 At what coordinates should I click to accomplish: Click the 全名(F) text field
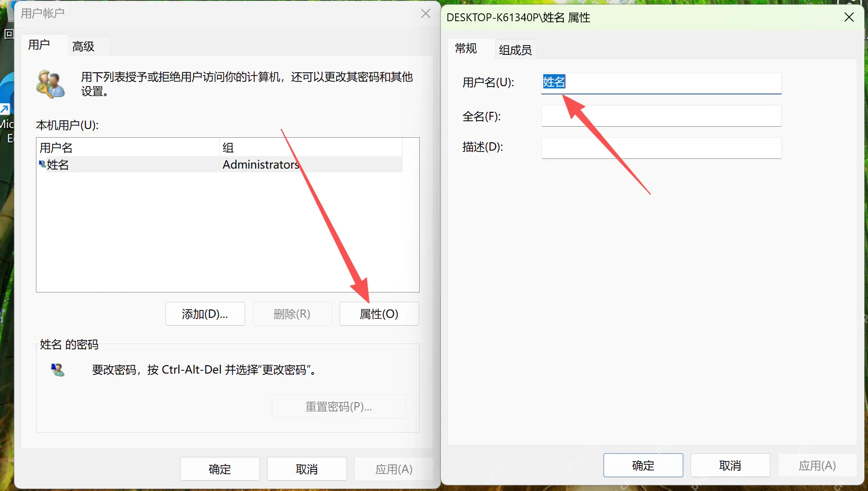click(x=661, y=116)
